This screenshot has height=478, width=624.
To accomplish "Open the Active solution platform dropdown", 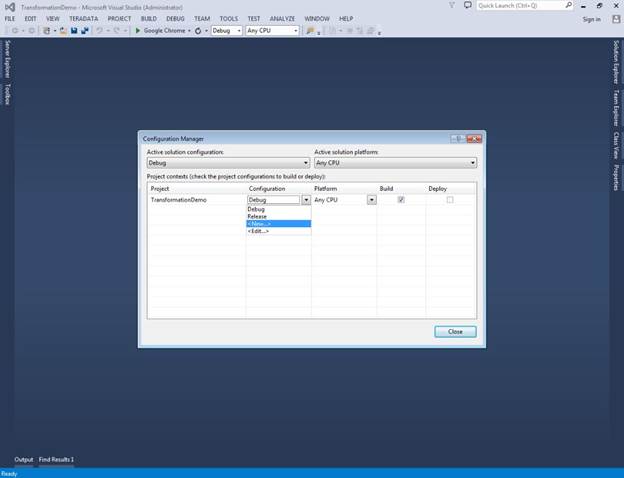I will [x=396, y=163].
